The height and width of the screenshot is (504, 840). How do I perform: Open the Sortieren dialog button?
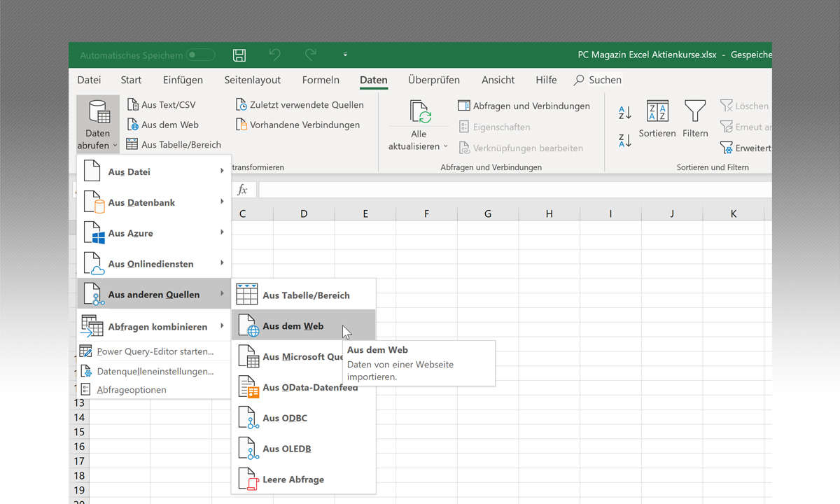[x=657, y=119]
